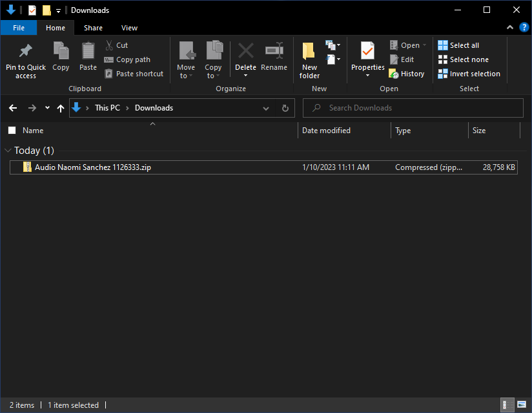Toggle the select-all checkbox beside Name
Image resolution: width=532 pixels, height=413 pixels.
[x=12, y=131]
